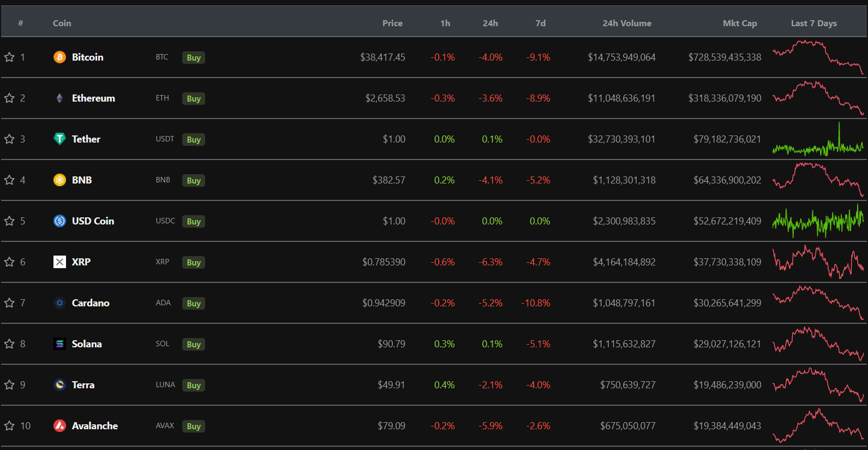Favorite Avalanche using its star
The height and width of the screenshot is (450, 868).
pos(9,426)
